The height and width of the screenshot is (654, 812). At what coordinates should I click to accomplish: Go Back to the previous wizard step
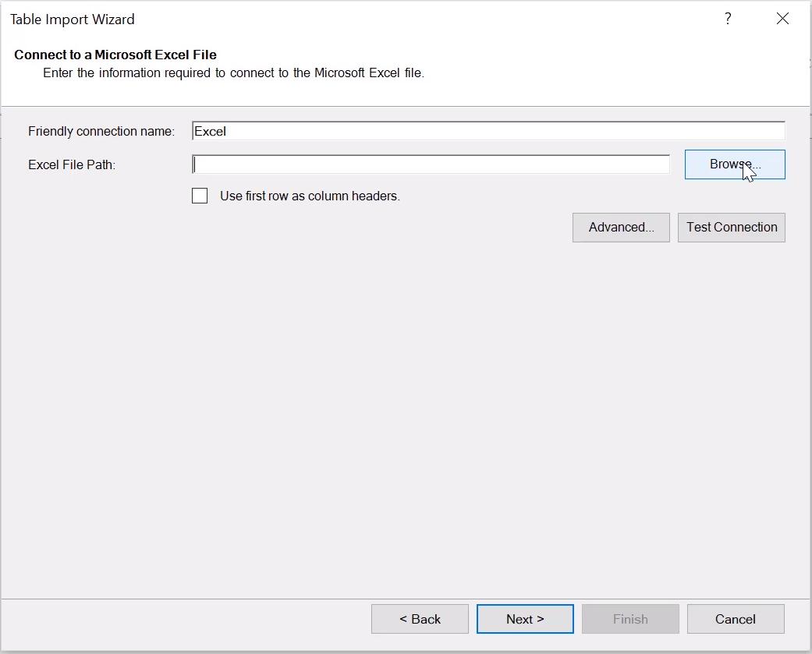(420, 619)
